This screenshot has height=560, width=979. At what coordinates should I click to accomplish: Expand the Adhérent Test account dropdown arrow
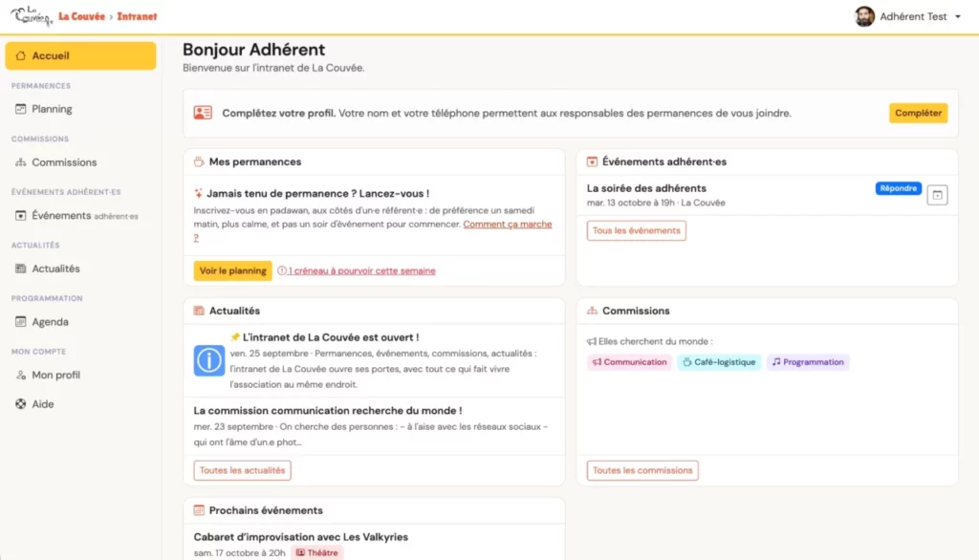[958, 17]
